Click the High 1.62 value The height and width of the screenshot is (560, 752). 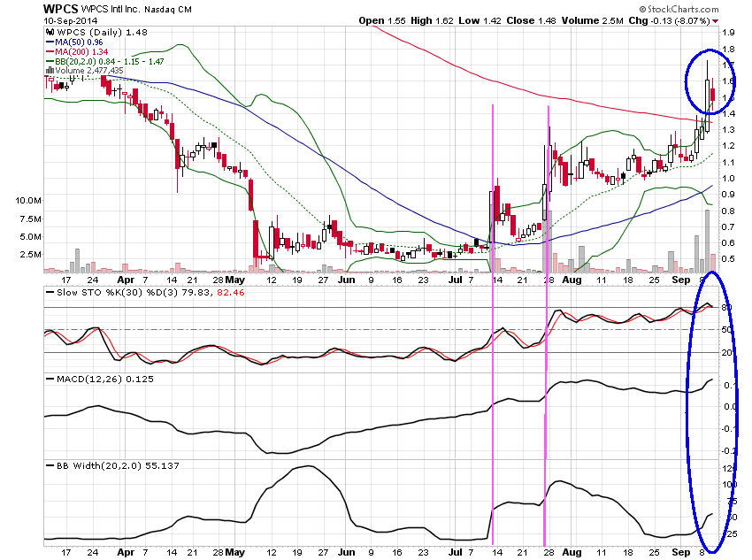[432, 20]
